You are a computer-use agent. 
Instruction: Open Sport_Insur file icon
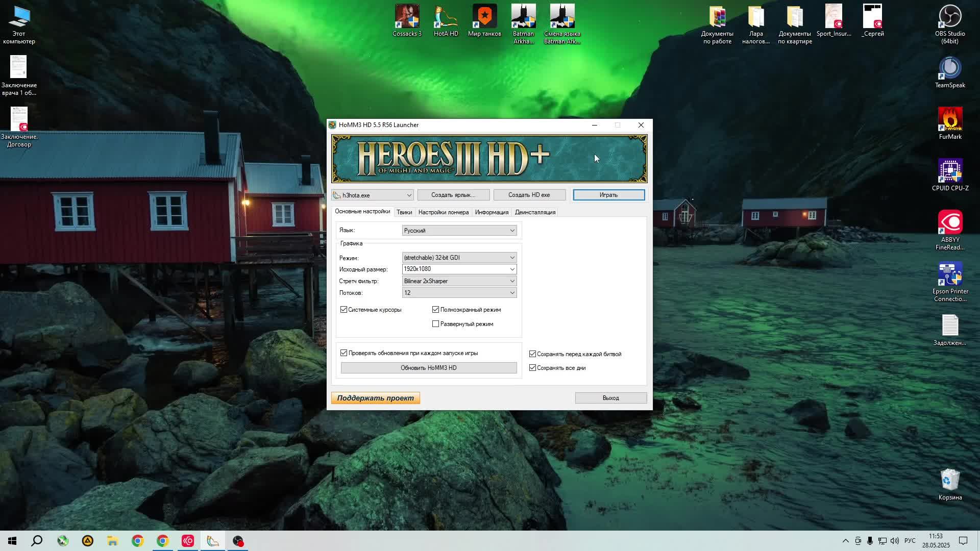(x=834, y=21)
